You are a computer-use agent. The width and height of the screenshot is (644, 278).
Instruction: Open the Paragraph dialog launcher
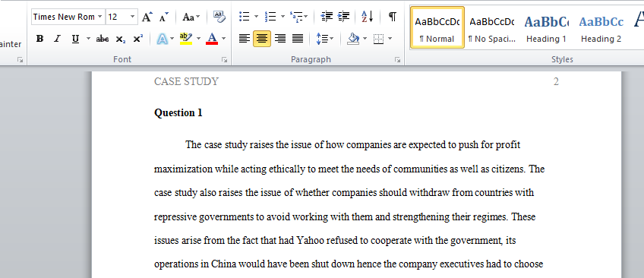[x=398, y=60]
